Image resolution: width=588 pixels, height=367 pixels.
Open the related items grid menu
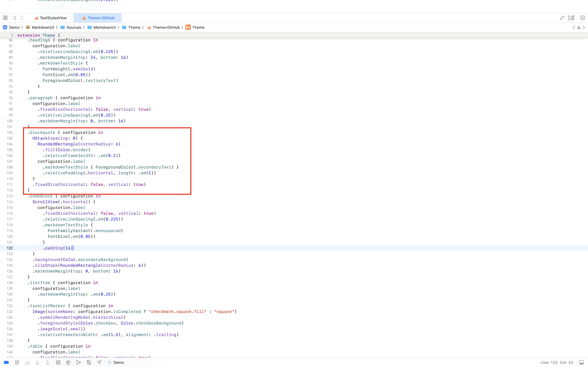point(5,18)
